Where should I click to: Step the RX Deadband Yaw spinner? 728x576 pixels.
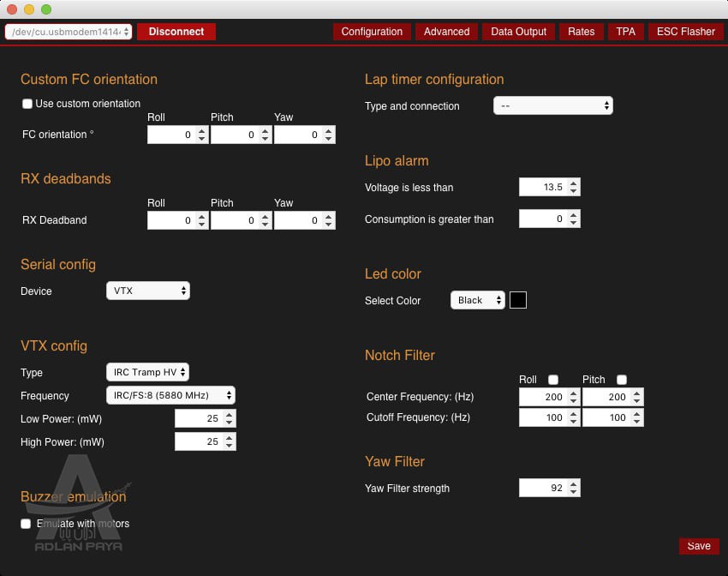point(329,220)
